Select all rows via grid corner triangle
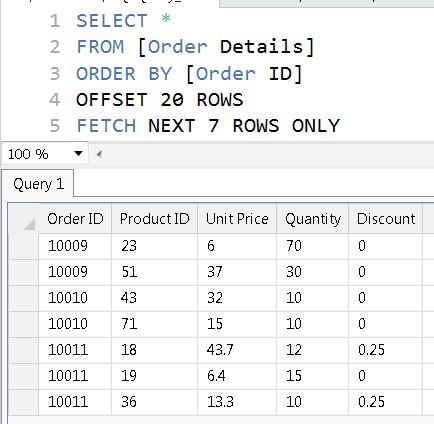The height and width of the screenshot is (424, 434). pyautogui.click(x=29, y=224)
